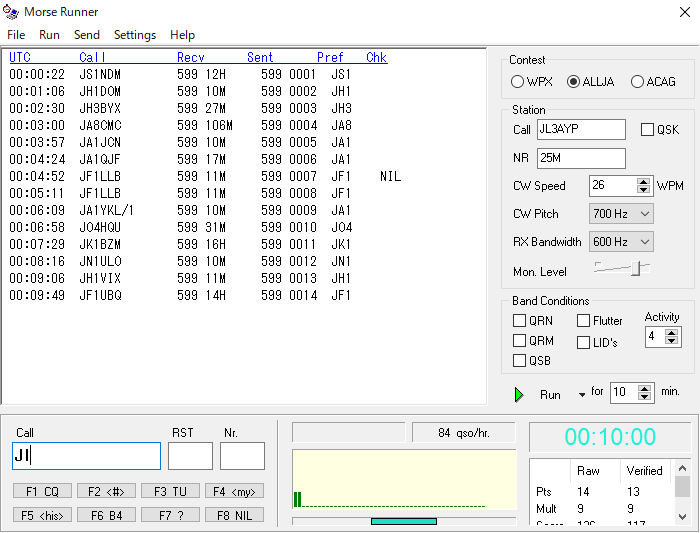Focus the Call entry field containing JI
Image resolution: width=700 pixels, height=533 pixels.
point(87,456)
